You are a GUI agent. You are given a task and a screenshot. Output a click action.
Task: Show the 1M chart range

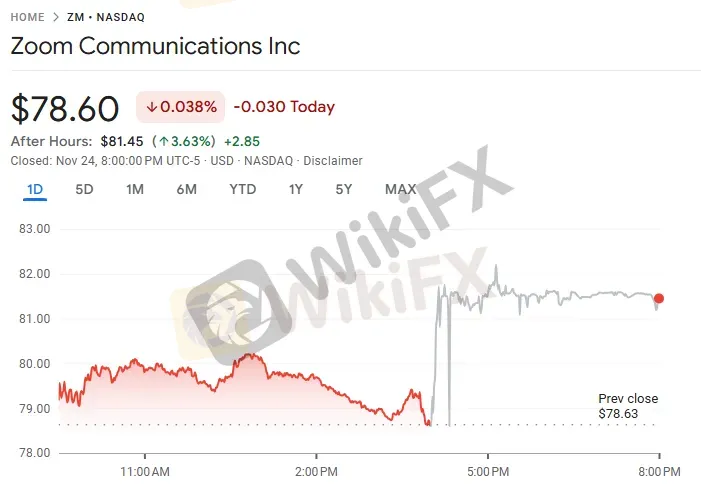click(x=135, y=189)
